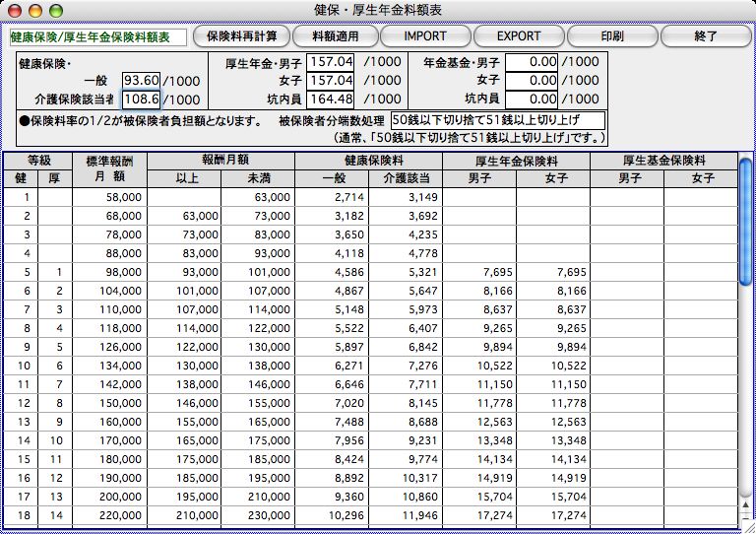Click the 健康保険/厚生年金保険料額表 title field
Image resolution: width=756 pixels, height=534 pixels.
pyautogui.click(x=97, y=37)
